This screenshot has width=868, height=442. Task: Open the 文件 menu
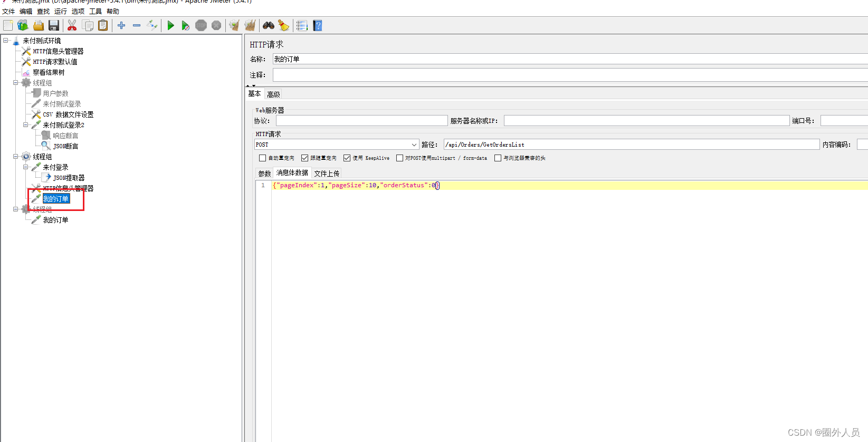coord(8,11)
